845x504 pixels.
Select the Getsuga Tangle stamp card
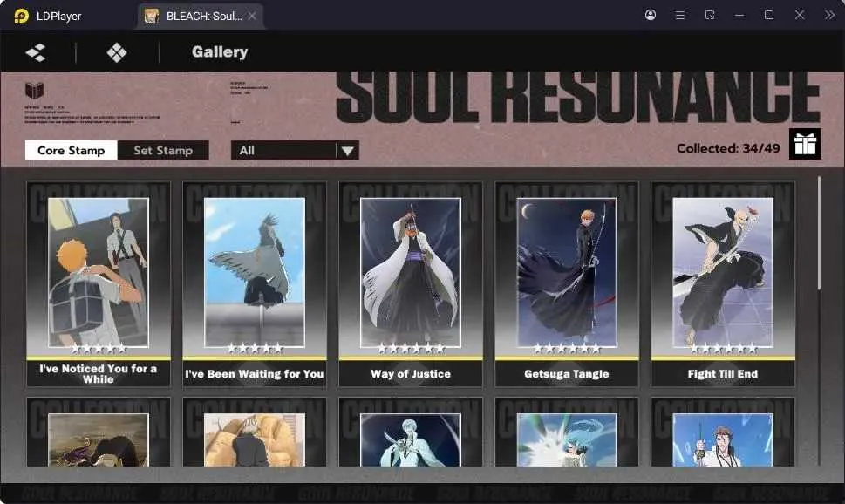(x=567, y=284)
